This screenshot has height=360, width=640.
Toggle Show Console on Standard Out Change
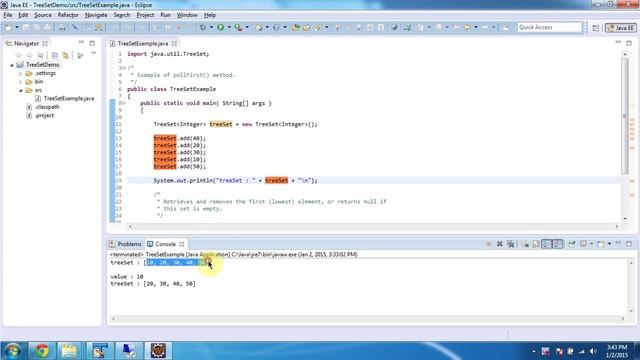click(547, 244)
